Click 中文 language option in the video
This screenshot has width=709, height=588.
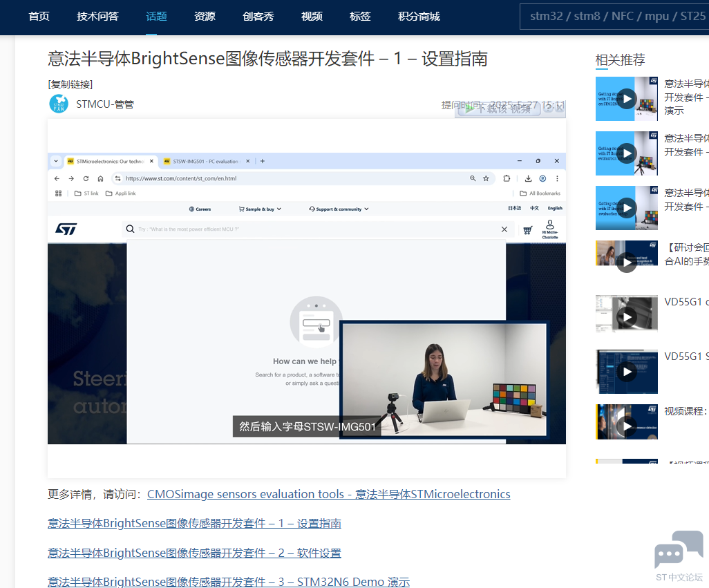tap(534, 209)
